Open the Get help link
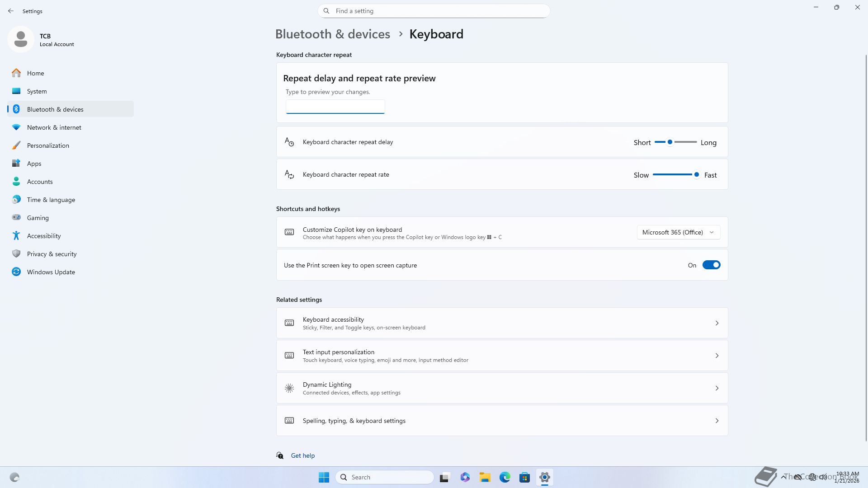The height and width of the screenshot is (488, 868). click(x=302, y=455)
